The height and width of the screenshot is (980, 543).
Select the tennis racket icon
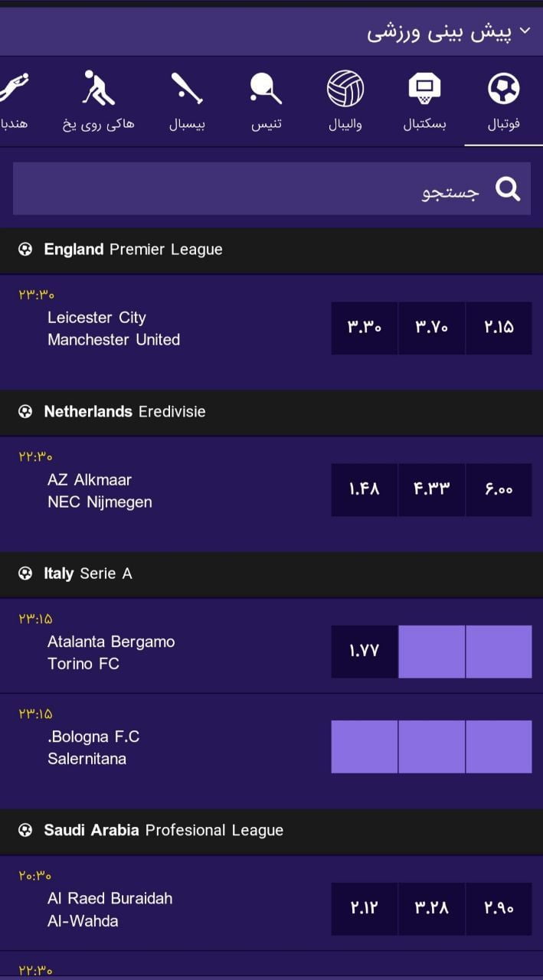tap(266, 90)
